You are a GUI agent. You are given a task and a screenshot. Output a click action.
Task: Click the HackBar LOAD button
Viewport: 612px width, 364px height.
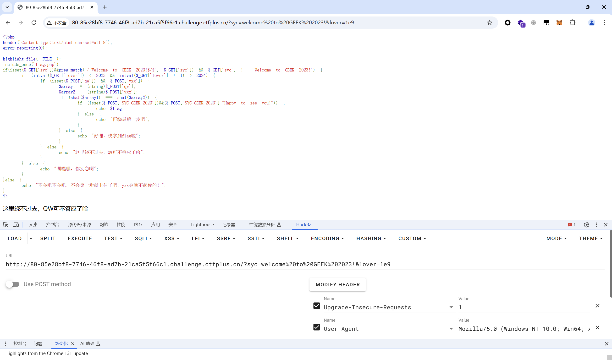point(15,239)
